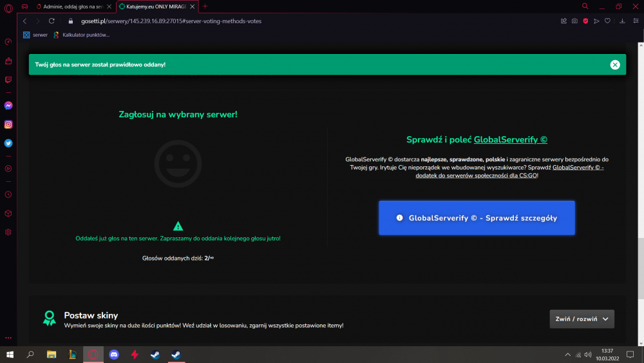
Task: Open search in tabs magnifier icon
Action: click(585, 6)
